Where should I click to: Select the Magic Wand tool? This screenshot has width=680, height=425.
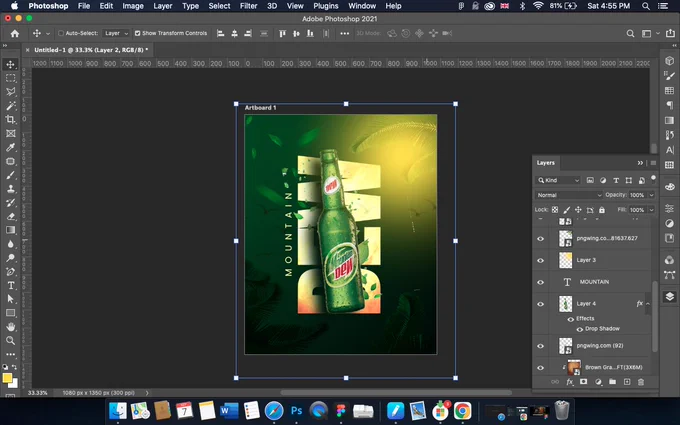coord(10,106)
